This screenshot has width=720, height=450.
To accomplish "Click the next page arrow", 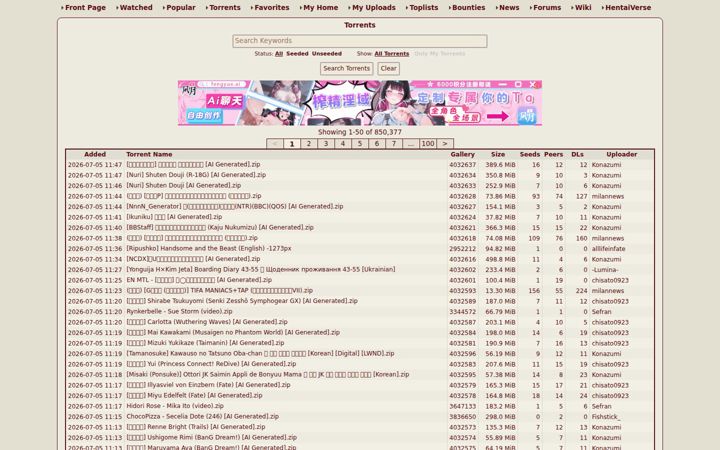I will (x=445, y=144).
